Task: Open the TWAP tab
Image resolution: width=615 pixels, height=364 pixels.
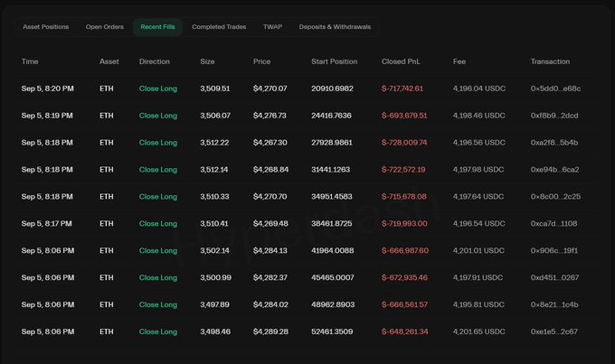Action: [x=272, y=27]
